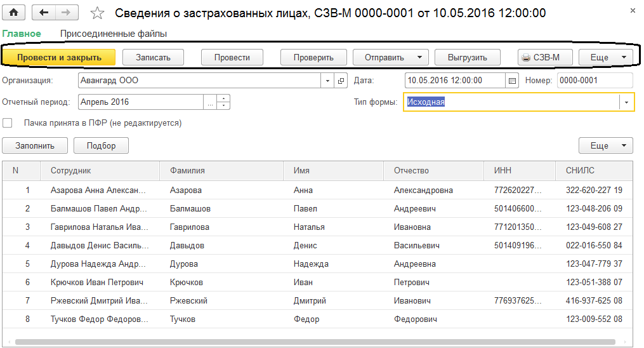This screenshot has width=644, height=348.
Task: Click the Подбор button
Action: point(101,145)
